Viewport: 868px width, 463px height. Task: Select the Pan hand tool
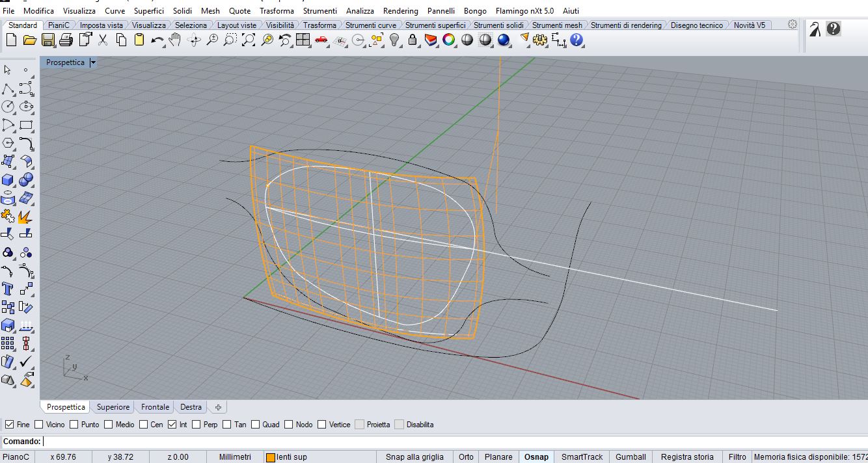coord(175,40)
